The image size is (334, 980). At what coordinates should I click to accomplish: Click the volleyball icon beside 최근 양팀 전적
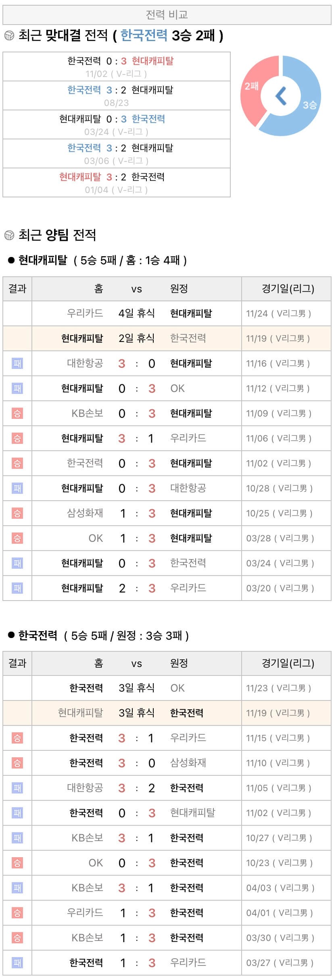9,235
